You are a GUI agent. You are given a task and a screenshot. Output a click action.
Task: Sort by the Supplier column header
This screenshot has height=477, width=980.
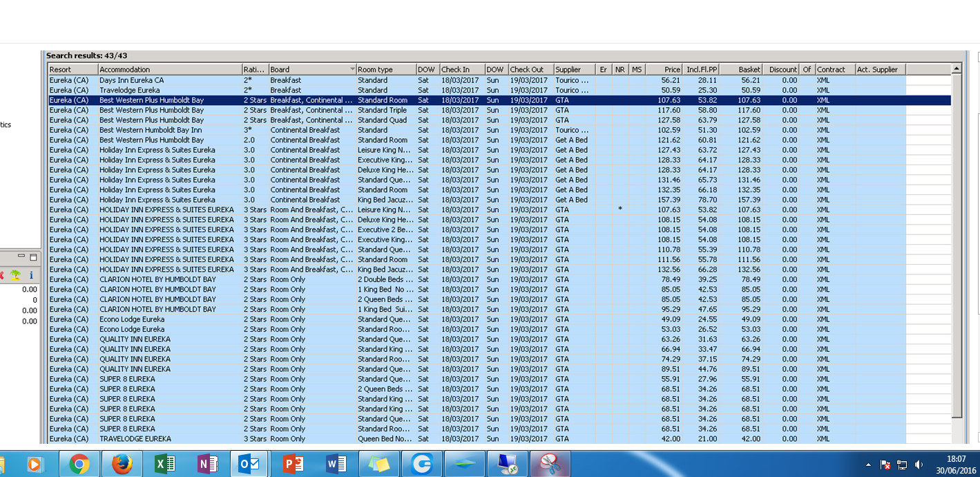[x=574, y=70]
